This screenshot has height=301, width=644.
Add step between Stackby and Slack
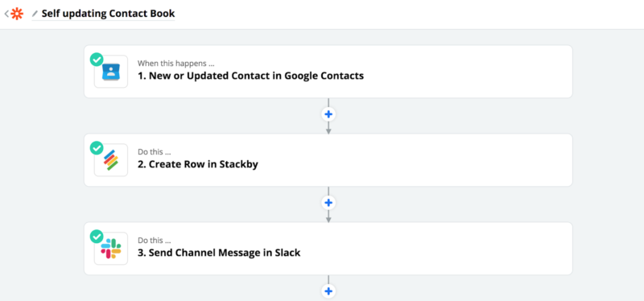point(328,203)
